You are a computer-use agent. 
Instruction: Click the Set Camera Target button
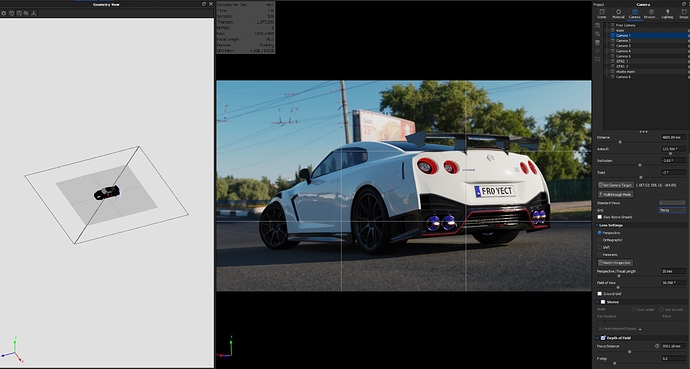(616, 185)
